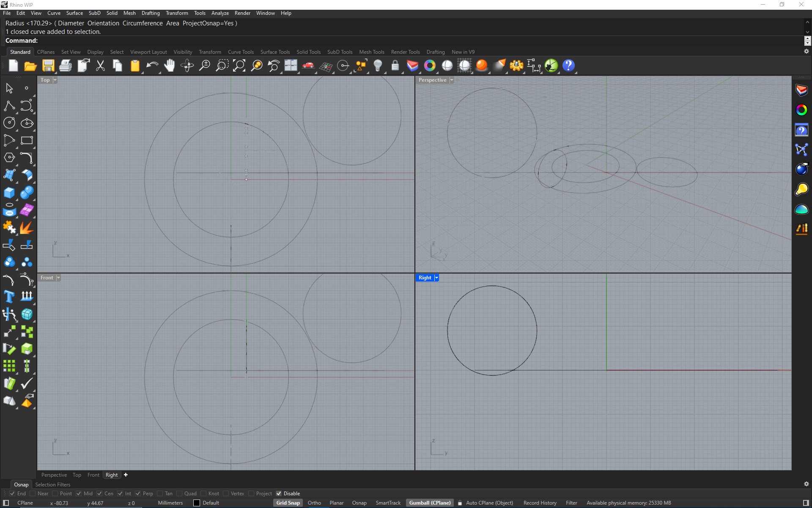Switch to the Solid Tools toolbar tab
Image resolution: width=812 pixels, height=508 pixels.
[308, 52]
